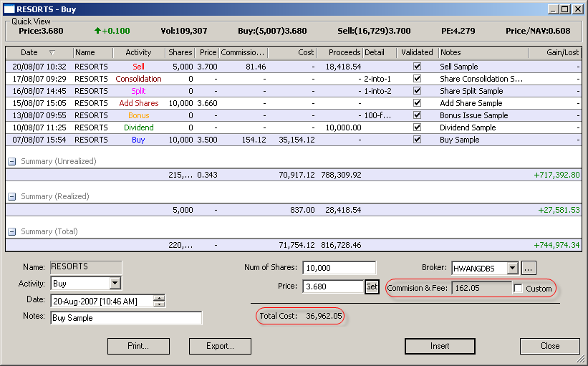Click the date cell 20/08/07 10:32
Screen dimensions: 588x366
click(x=39, y=67)
